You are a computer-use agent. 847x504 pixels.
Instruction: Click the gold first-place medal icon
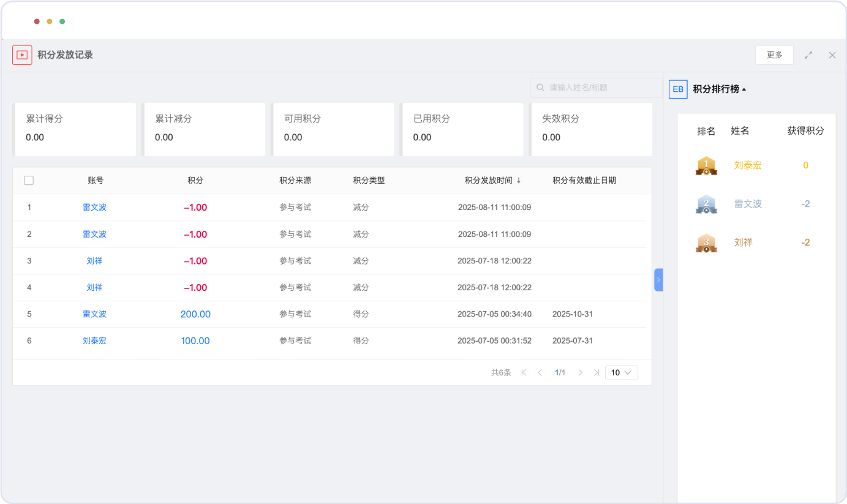[706, 165]
